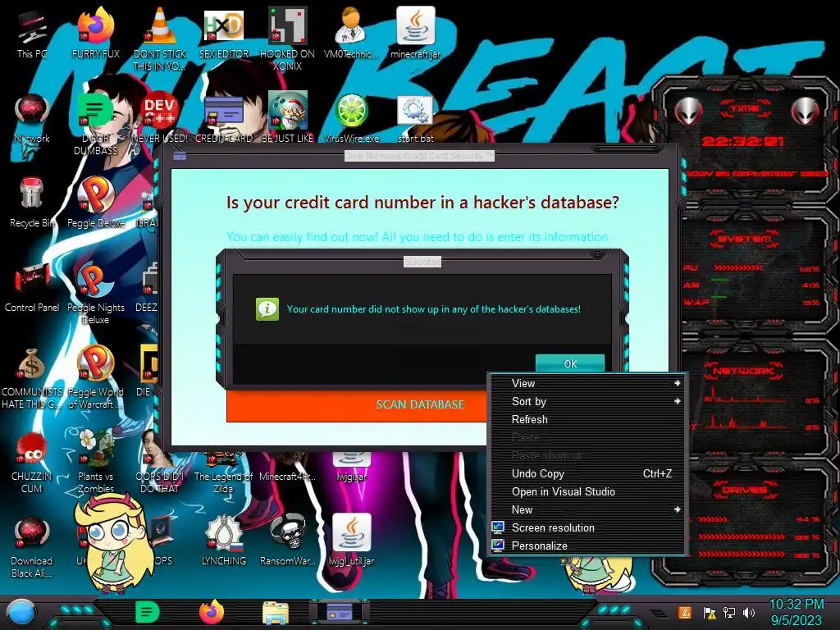Select the red fuzzy creature desktop icon

coord(32,449)
